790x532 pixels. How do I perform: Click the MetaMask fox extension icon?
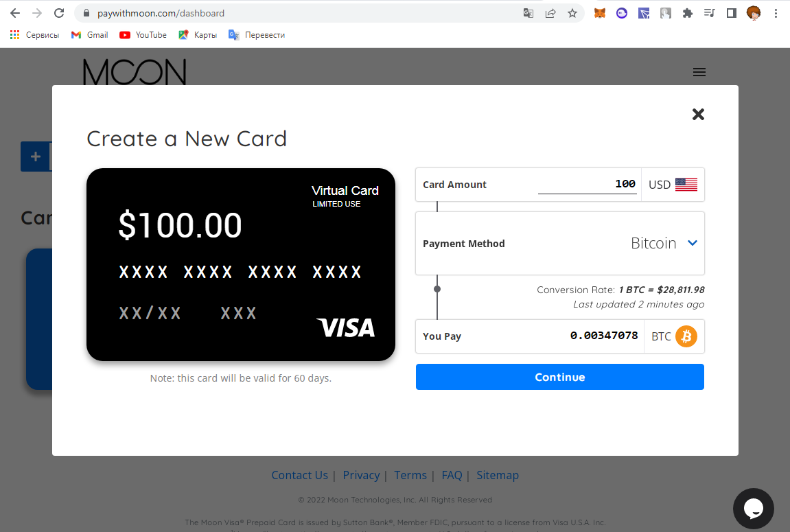coord(600,13)
